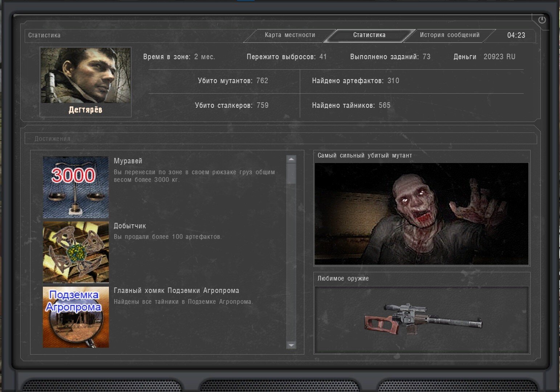
Task: Click the Подземка Агропрома achievement icon
Action: [x=76, y=317]
